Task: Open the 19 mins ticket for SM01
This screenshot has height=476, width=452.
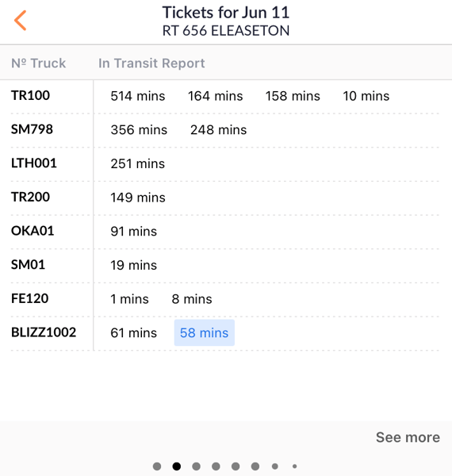Action: (x=133, y=265)
